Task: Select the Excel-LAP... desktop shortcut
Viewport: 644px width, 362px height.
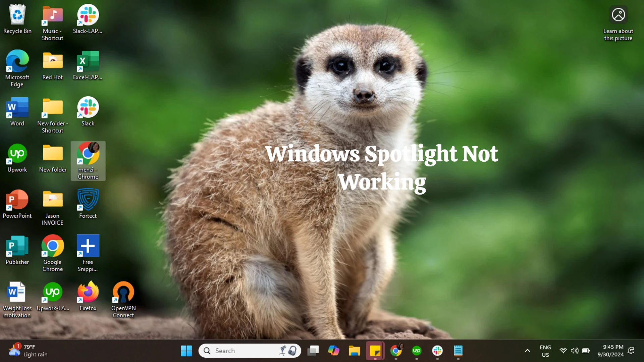Action: (x=88, y=65)
